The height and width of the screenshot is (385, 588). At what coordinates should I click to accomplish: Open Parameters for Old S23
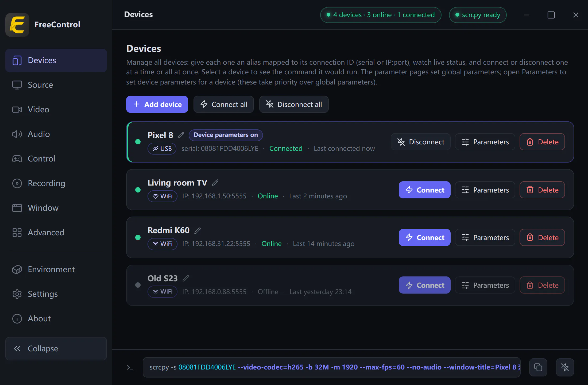pos(485,285)
